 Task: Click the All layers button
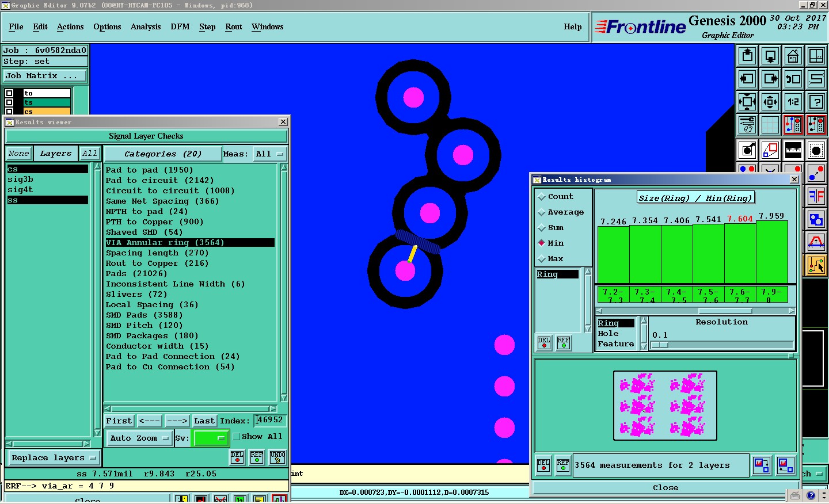(89, 154)
